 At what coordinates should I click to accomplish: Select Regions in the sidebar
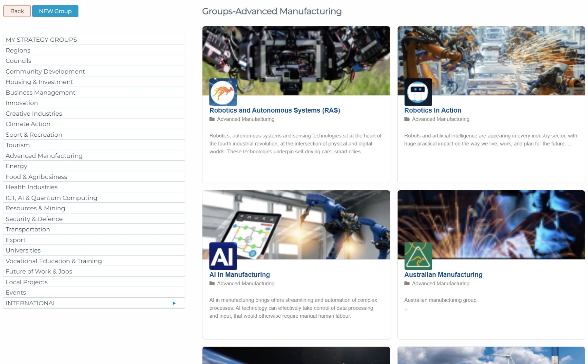pyautogui.click(x=94, y=50)
